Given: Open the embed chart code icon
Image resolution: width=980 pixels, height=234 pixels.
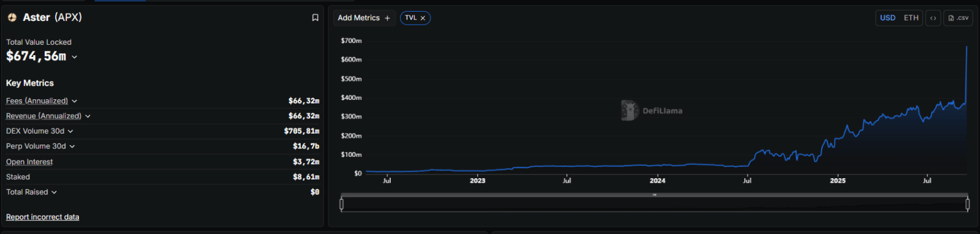Looking at the screenshot, I should [x=933, y=18].
